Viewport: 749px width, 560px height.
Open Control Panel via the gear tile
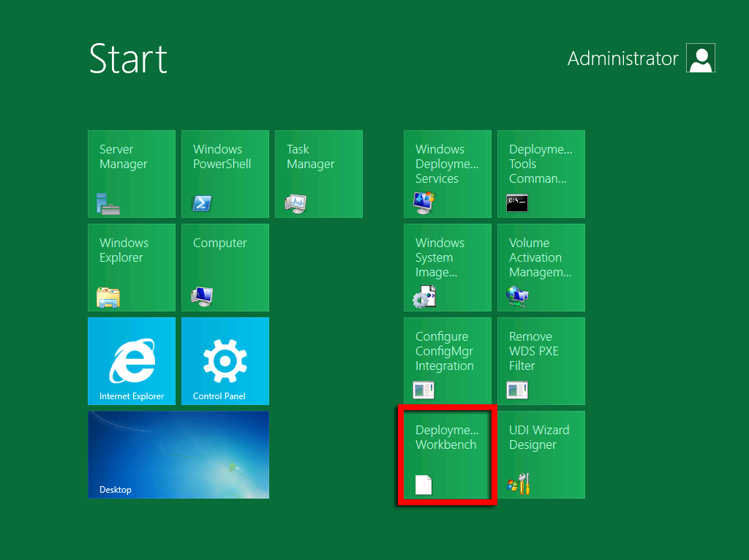[225, 361]
